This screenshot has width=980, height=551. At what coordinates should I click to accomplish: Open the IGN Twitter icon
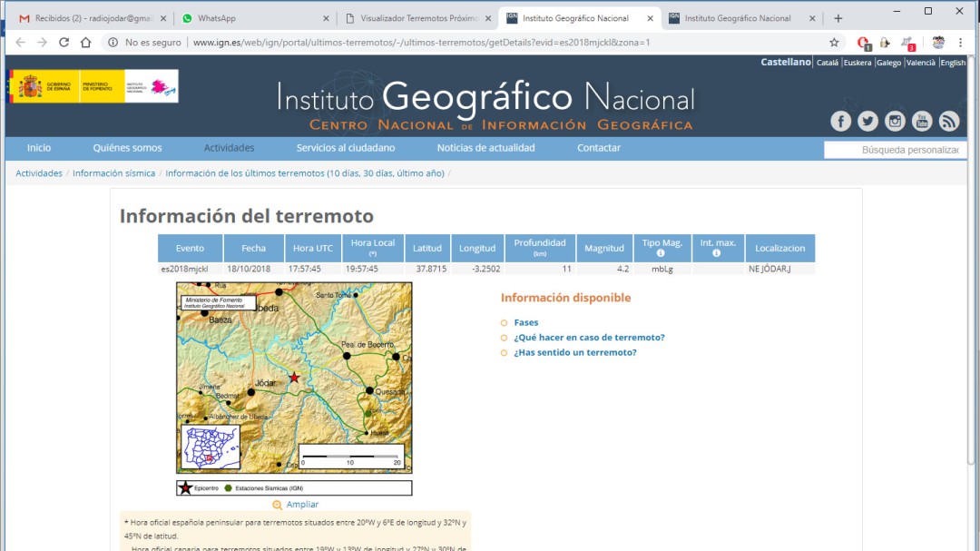click(x=867, y=121)
